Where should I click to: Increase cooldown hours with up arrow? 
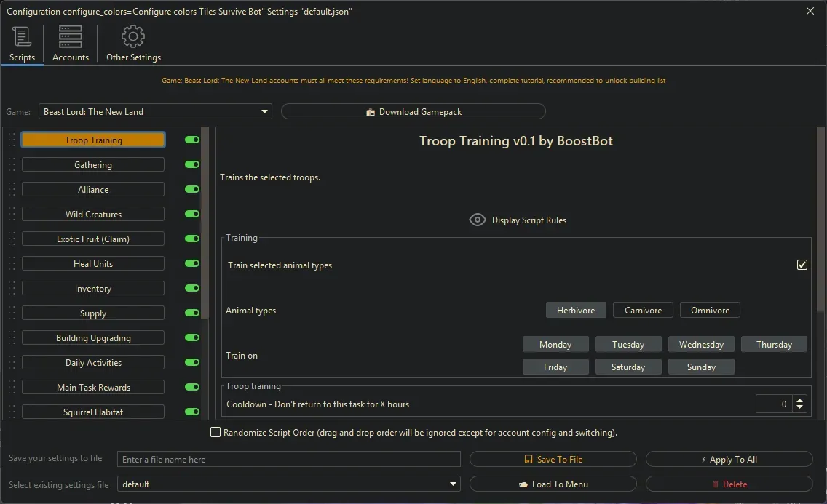pos(800,400)
